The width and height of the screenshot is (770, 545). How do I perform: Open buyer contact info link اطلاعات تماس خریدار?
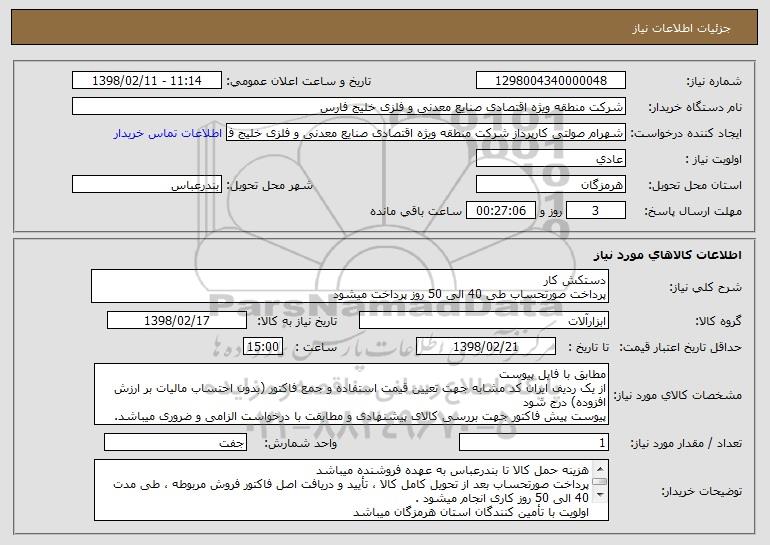(168, 134)
